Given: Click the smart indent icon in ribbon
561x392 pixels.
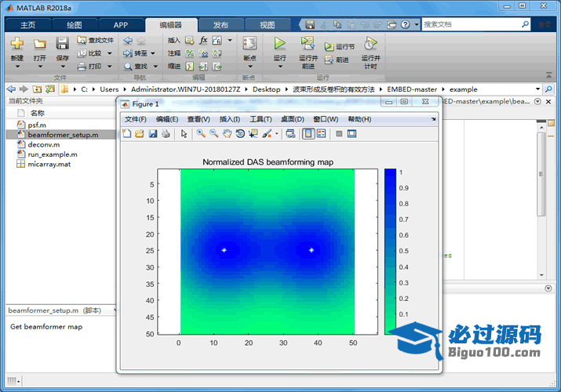Looking at the screenshot, I should click(x=190, y=66).
